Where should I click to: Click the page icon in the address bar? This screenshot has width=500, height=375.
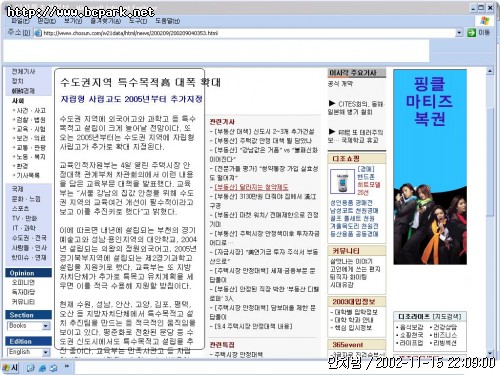coord(38,33)
